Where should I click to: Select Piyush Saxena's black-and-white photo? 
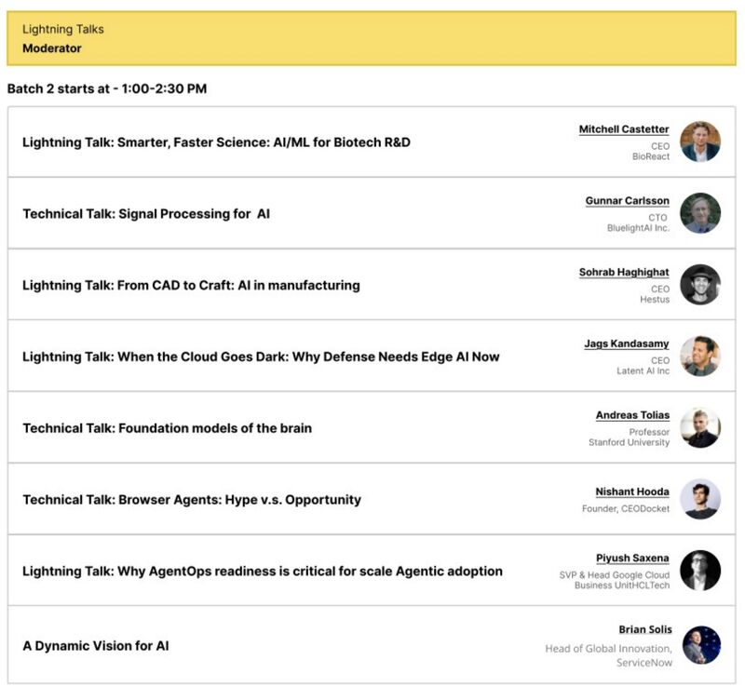700,571
